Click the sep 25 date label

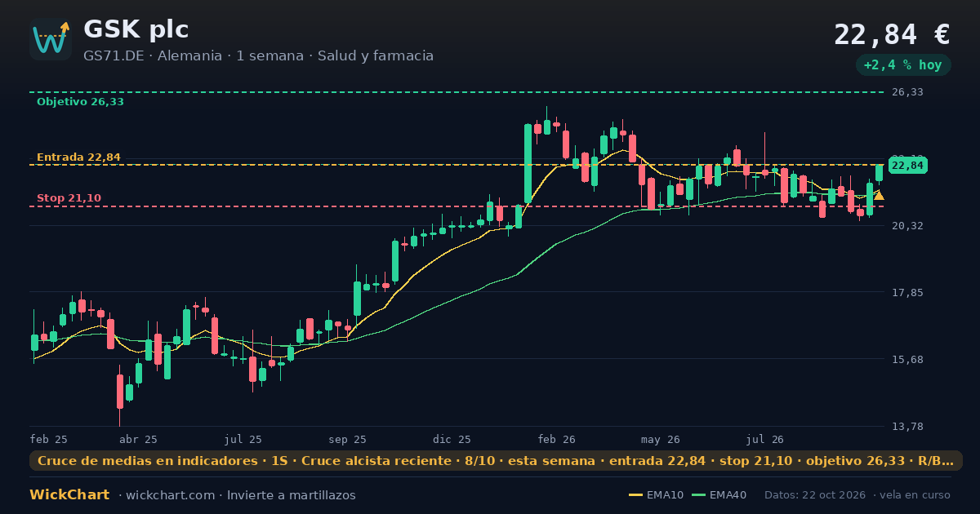(x=347, y=439)
